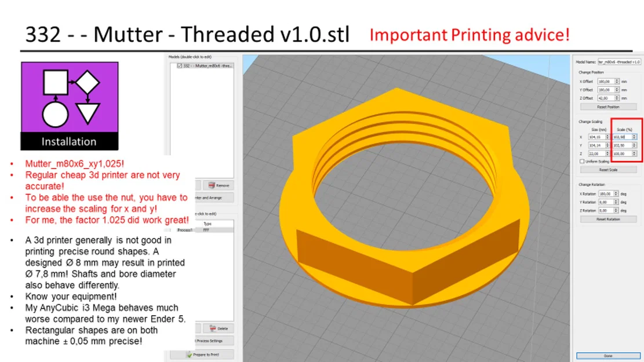The image size is (644, 362).
Task: Click the Reset Scale button
Action: pyautogui.click(x=608, y=170)
